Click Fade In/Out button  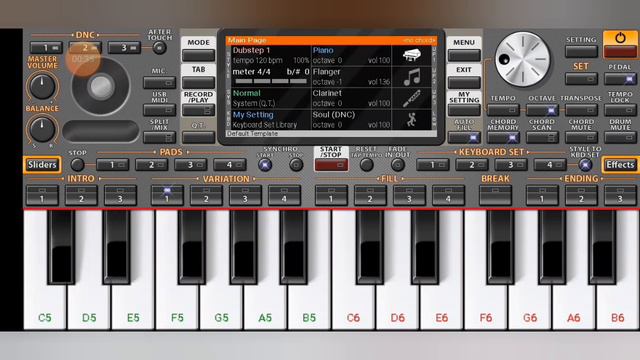(398, 165)
